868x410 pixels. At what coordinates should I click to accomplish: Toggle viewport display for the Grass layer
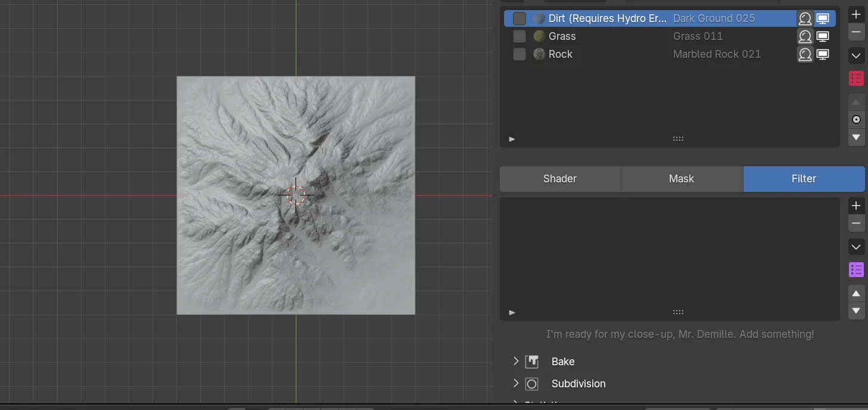[x=823, y=36]
